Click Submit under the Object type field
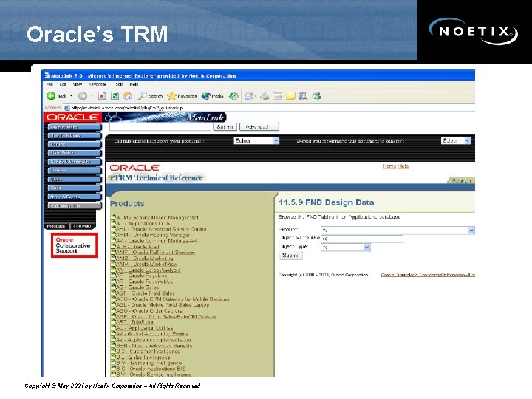532x399 pixels. [290, 256]
